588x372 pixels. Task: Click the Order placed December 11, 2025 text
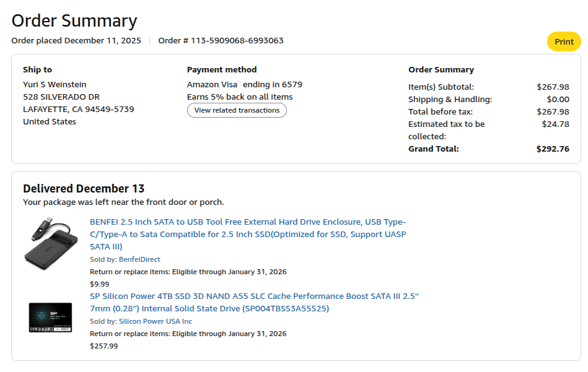(x=76, y=41)
